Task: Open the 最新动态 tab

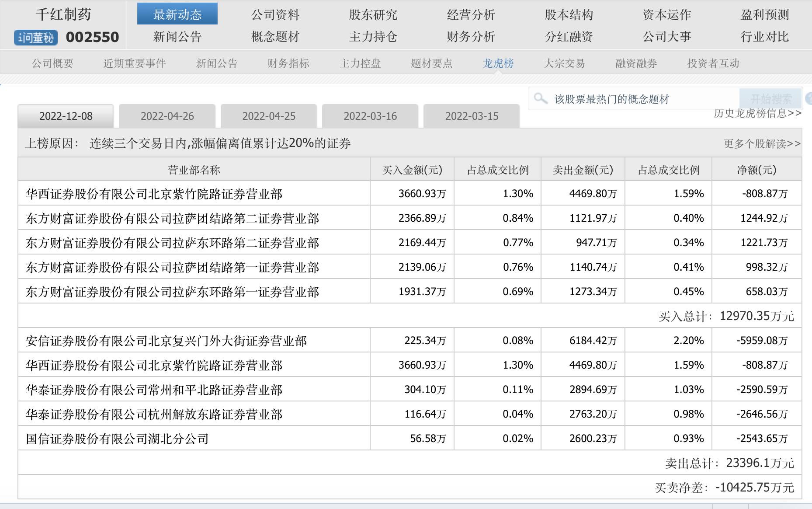Action: point(177,14)
